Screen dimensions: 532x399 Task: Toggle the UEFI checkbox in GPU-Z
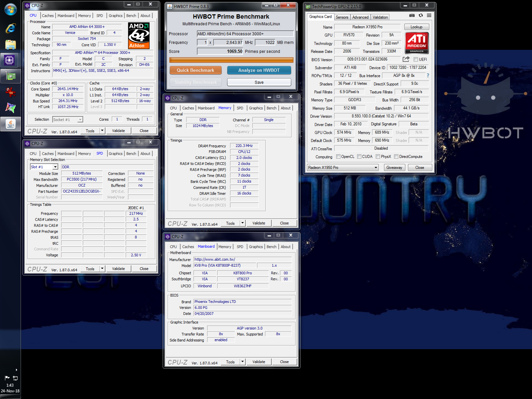(x=416, y=60)
